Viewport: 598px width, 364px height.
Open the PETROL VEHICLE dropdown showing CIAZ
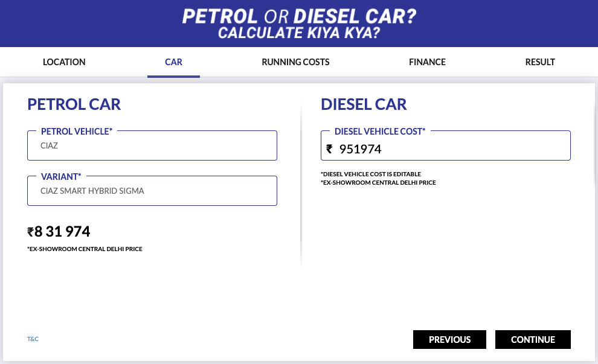[152, 145]
